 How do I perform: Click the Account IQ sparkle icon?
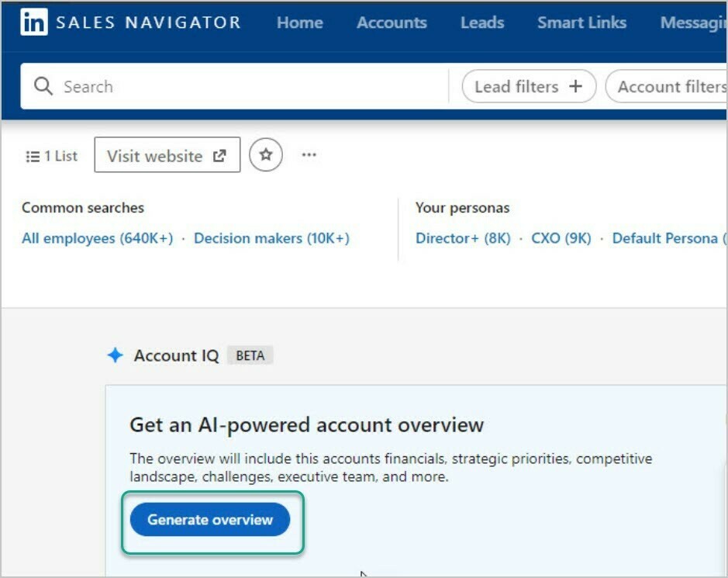[116, 355]
